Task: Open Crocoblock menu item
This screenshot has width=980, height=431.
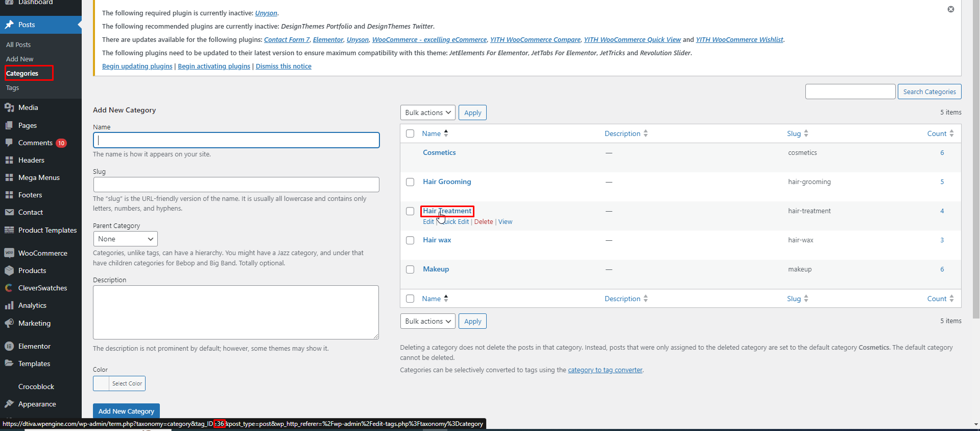Action: coord(36,387)
